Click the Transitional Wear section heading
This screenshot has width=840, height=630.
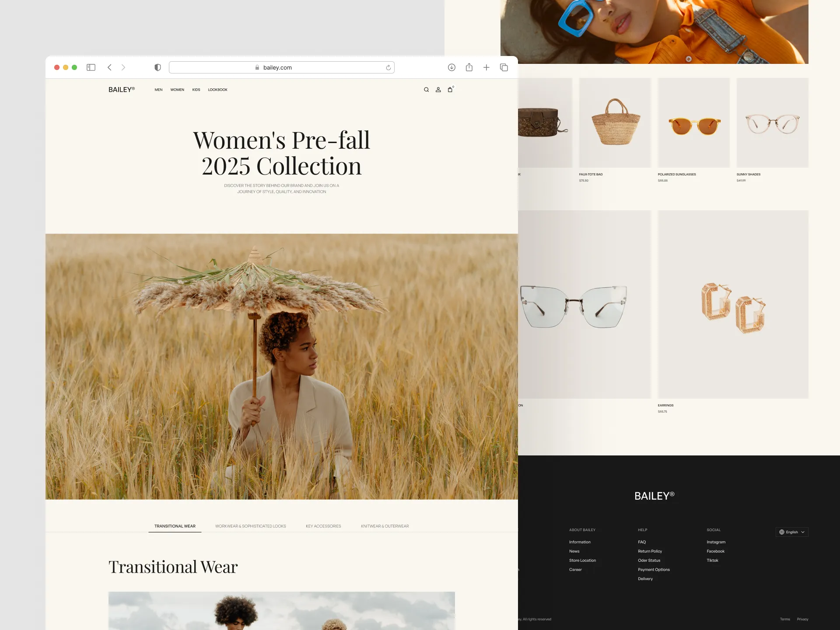[173, 567]
